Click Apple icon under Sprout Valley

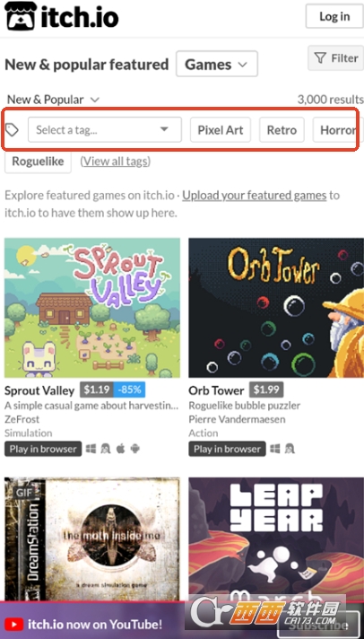point(120,449)
